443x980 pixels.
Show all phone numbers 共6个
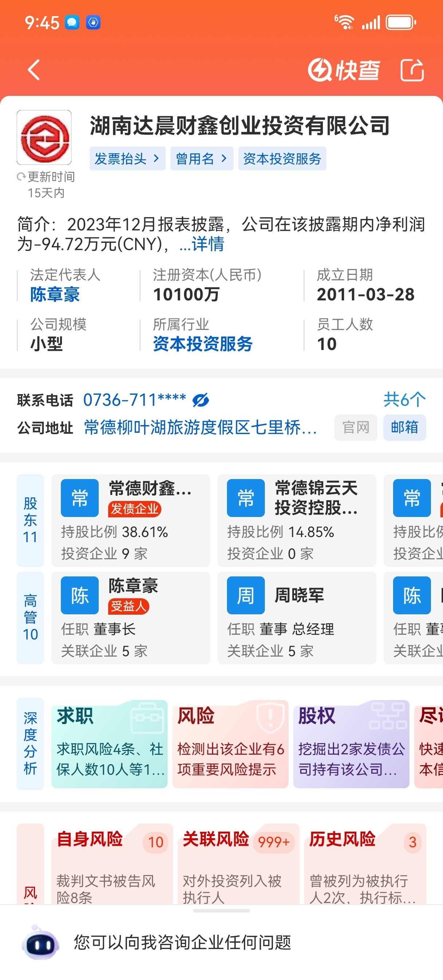405,400
